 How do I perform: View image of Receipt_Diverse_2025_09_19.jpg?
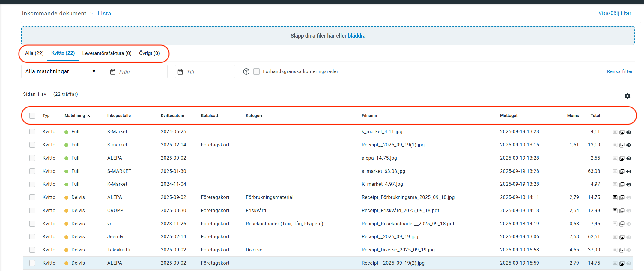(x=622, y=250)
